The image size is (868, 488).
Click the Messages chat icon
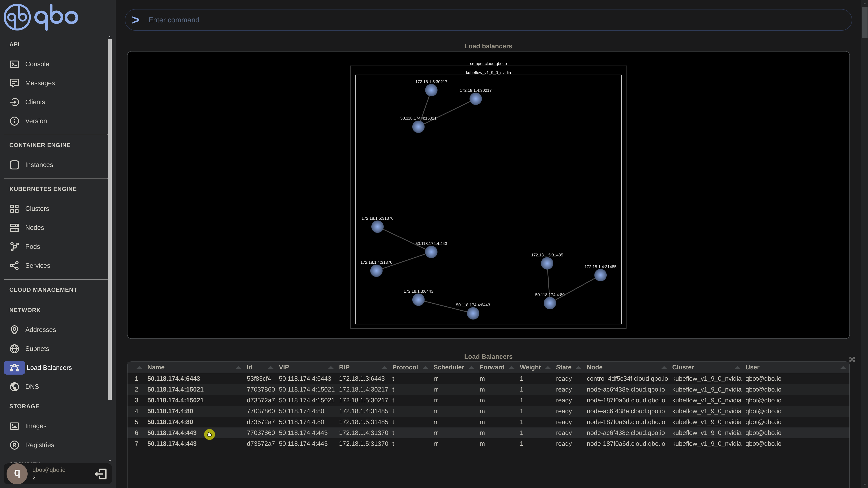(x=14, y=83)
